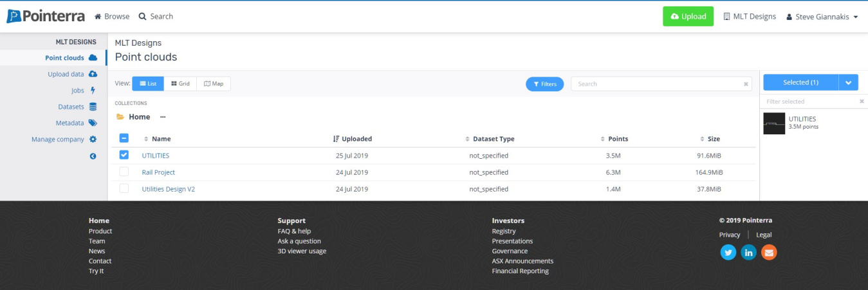This screenshot has width=868, height=290.
Task: Open the Home folder ellipsis options
Action: click(163, 117)
